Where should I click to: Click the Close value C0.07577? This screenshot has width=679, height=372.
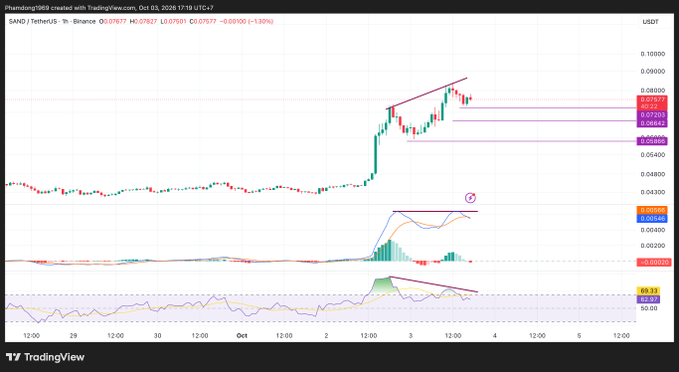pos(203,21)
